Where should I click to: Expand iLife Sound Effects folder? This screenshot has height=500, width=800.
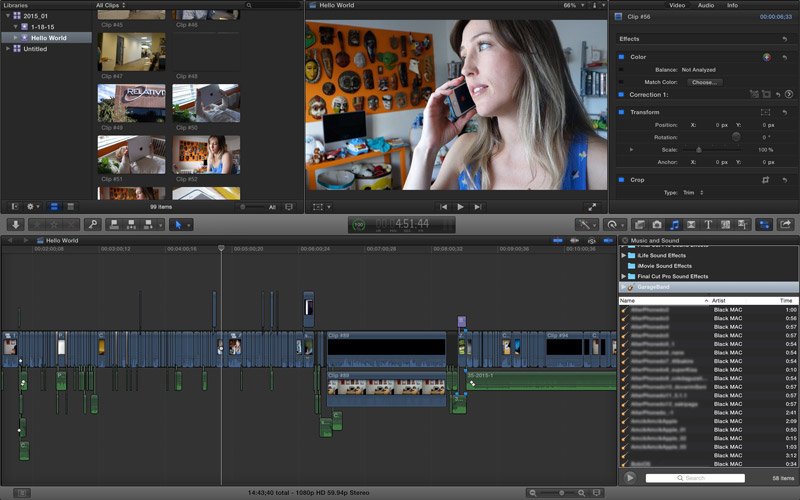(623, 255)
